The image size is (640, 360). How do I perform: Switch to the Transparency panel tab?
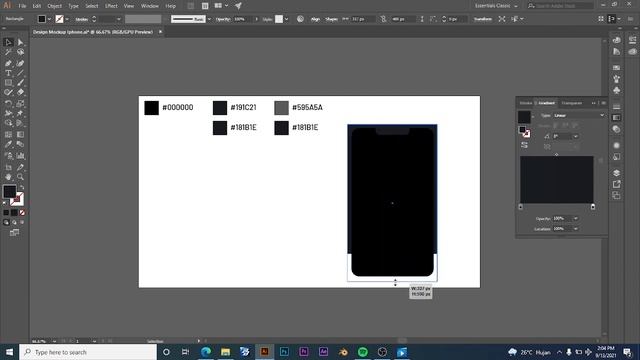(x=571, y=103)
